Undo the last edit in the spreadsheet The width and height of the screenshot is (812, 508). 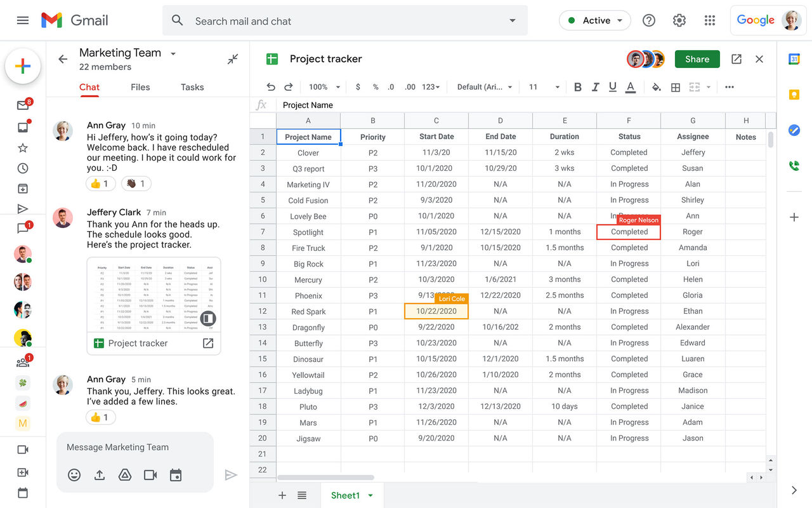(x=271, y=87)
